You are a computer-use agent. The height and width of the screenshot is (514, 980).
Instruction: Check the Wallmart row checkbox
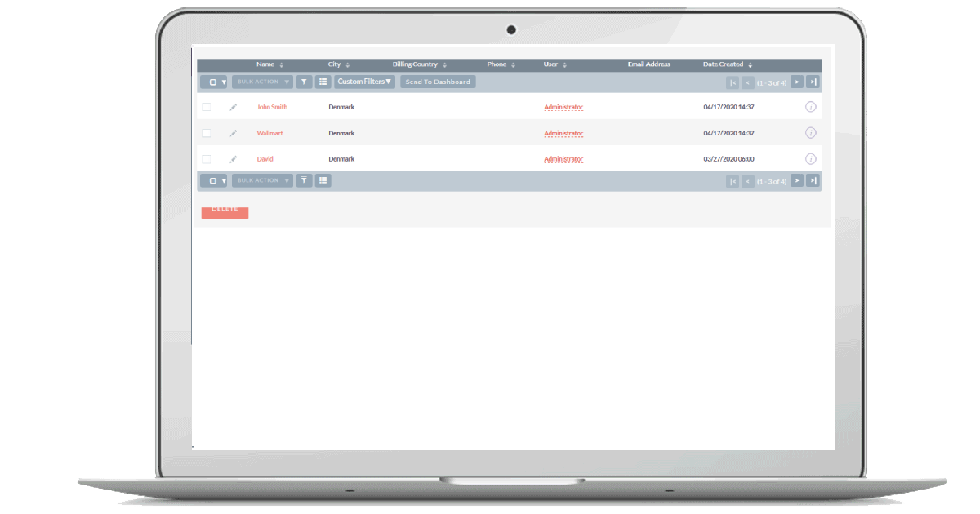207,133
